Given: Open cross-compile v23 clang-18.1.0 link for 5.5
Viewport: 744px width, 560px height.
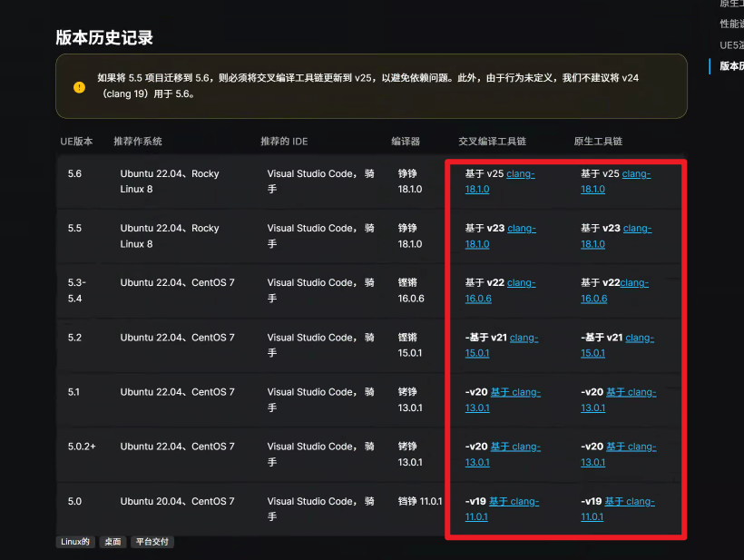Looking at the screenshot, I should (500, 236).
